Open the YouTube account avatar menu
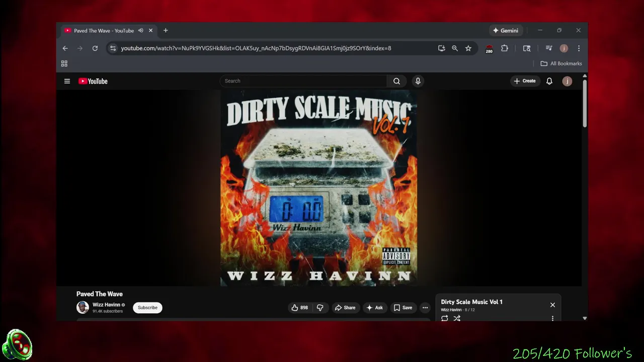Screen dimensions: 644x362 coord(567,81)
